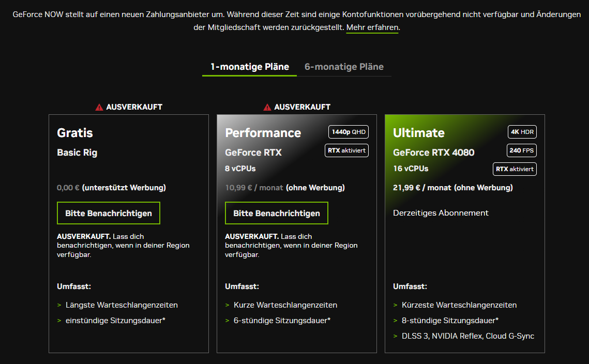The width and height of the screenshot is (589, 364).
Task: Click the warning icon above the Gratis plan
Action: (x=99, y=108)
